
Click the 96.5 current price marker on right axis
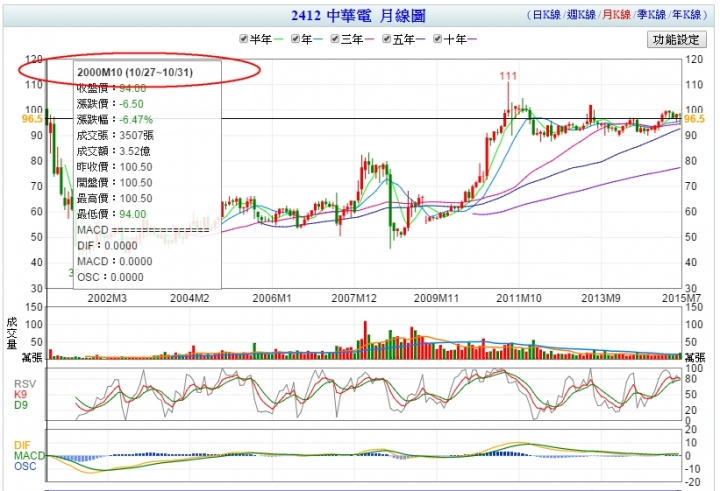(694, 119)
